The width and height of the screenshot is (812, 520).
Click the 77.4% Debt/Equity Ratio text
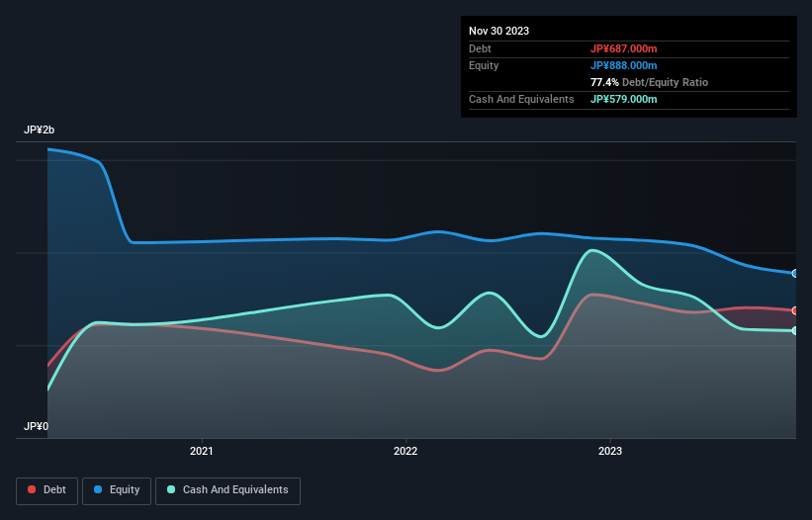pyautogui.click(x=649, y=82)
